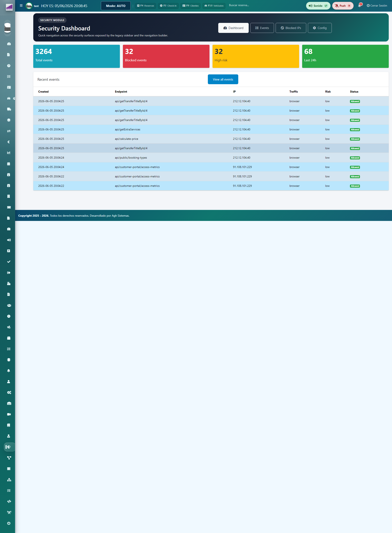Screen dimensions: 392x533
Task: Select the car sidebar icon
Action: click(x=9, y=98)
